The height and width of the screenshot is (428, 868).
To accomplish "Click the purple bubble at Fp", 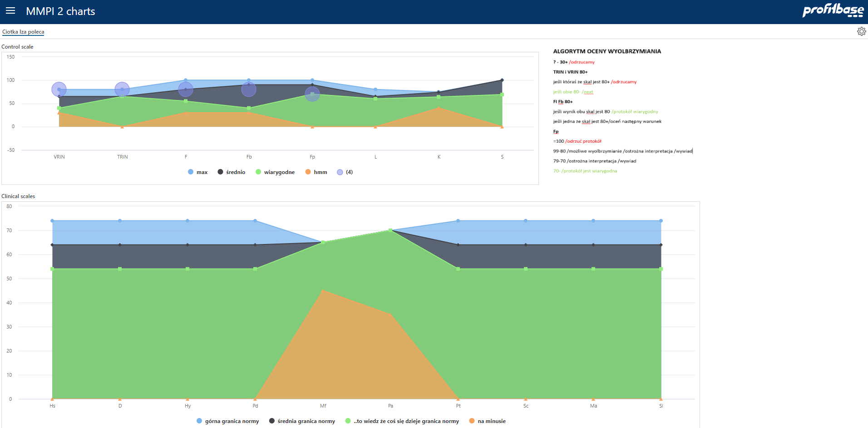I will (x=312, y=94).
